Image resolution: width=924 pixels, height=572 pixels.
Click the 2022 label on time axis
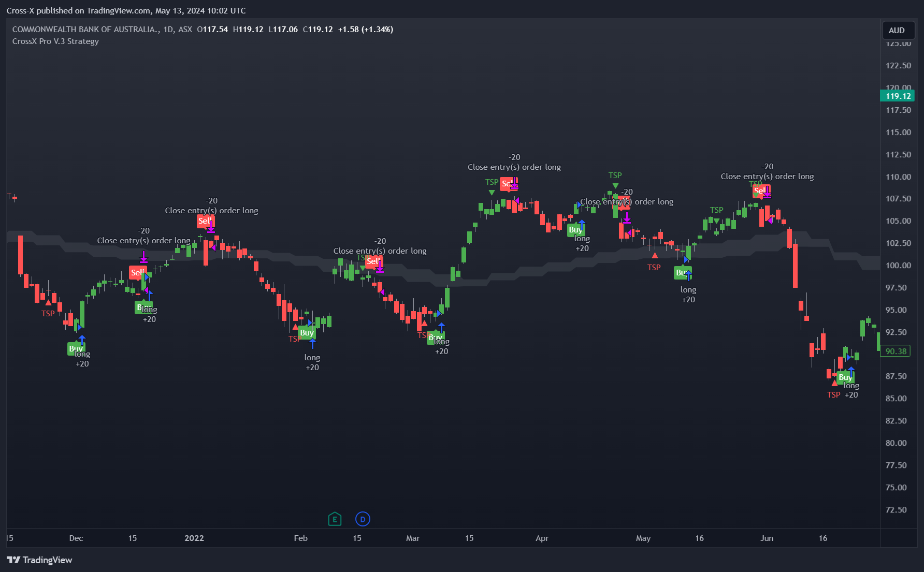[194, 538]
